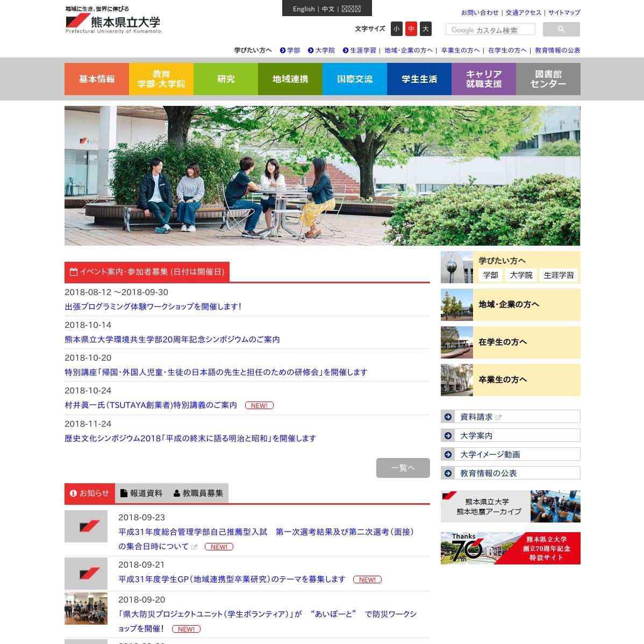Open 教育 学部・大学院 main menu
Image resolution: width=644 pixels, height=644 pixels.
click(x=161, y=79)
